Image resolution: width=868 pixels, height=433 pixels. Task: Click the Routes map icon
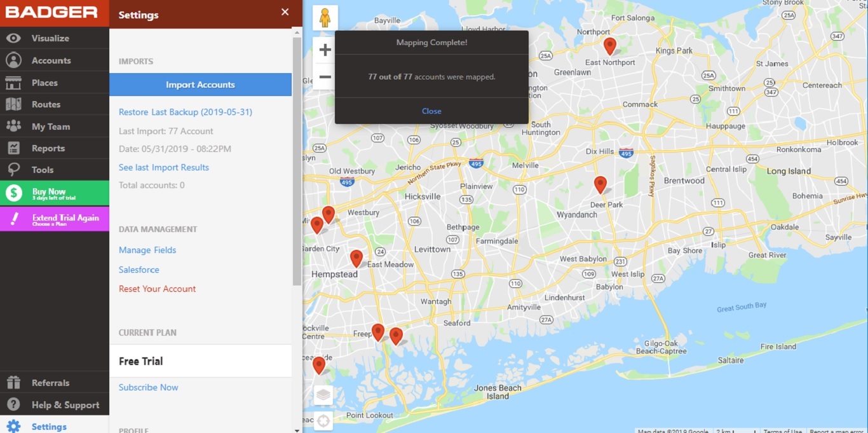(13, 104)
